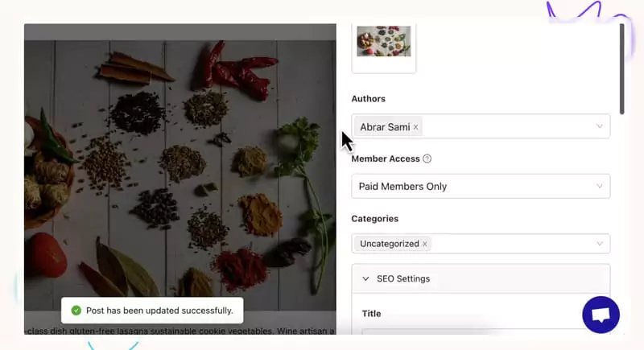Click the Member Access help question icon
Screen dimensions: 644x350
(427, 159)
